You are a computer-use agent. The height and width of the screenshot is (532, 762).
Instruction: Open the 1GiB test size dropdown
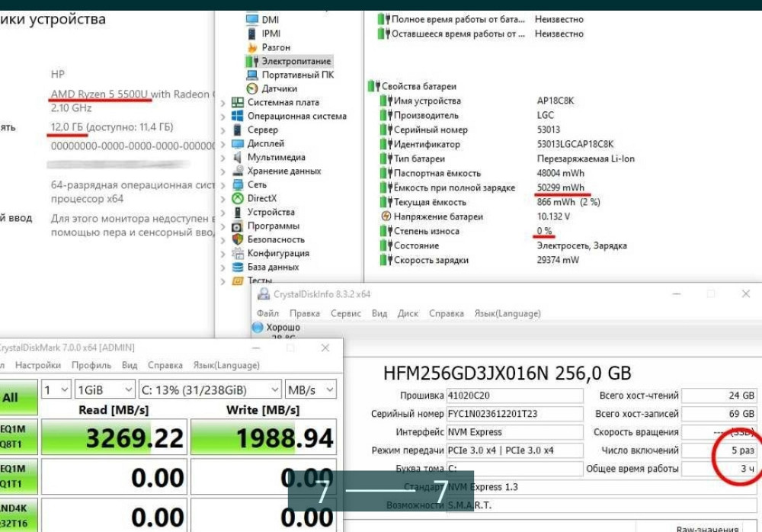pyautogui.click(x=105, y=389)
